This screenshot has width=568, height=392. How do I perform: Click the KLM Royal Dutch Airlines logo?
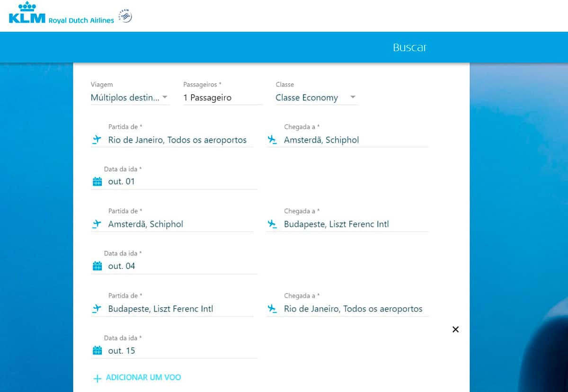tap(62, 14)
